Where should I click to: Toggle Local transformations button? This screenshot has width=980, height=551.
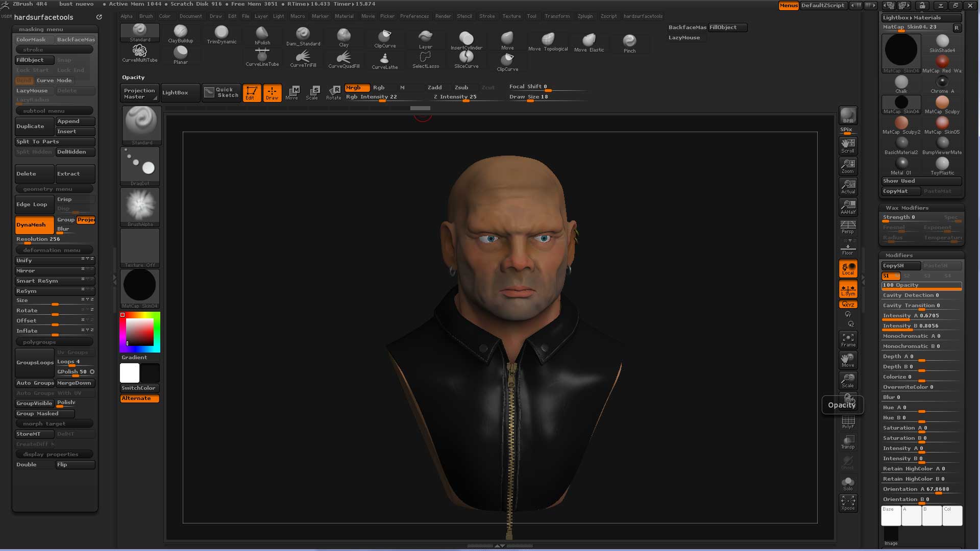point(848,269)
